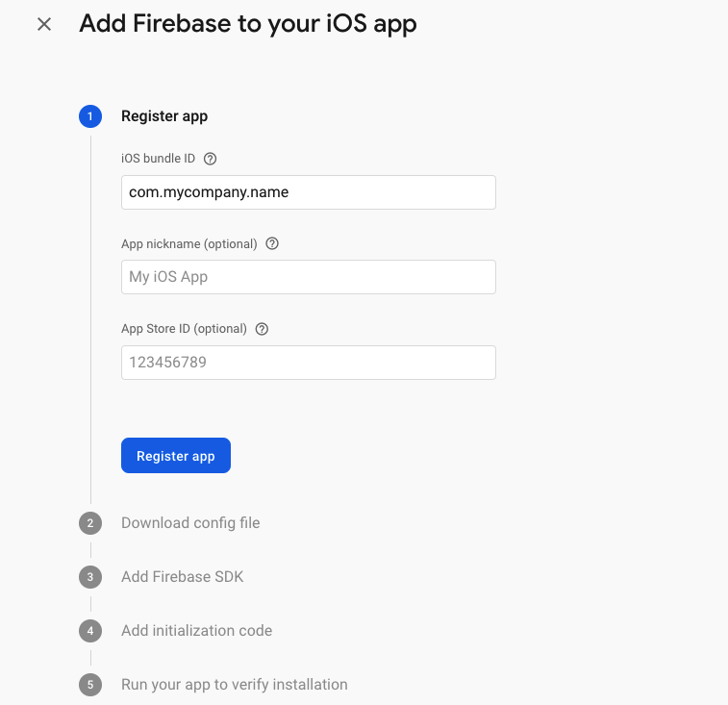
Task: Open the Run your app to verify installation step
Action: pyautogui.click(x=234, y=685)
